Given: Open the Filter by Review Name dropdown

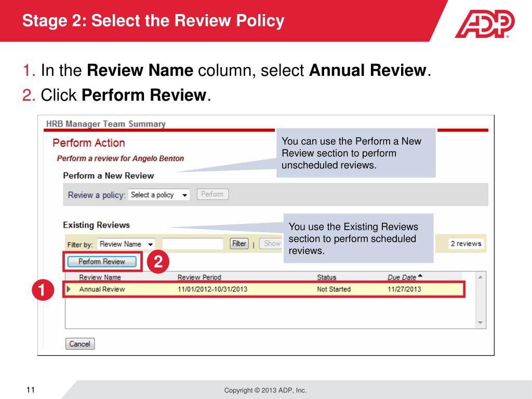Looking at the screenshot, I should 126,244.
